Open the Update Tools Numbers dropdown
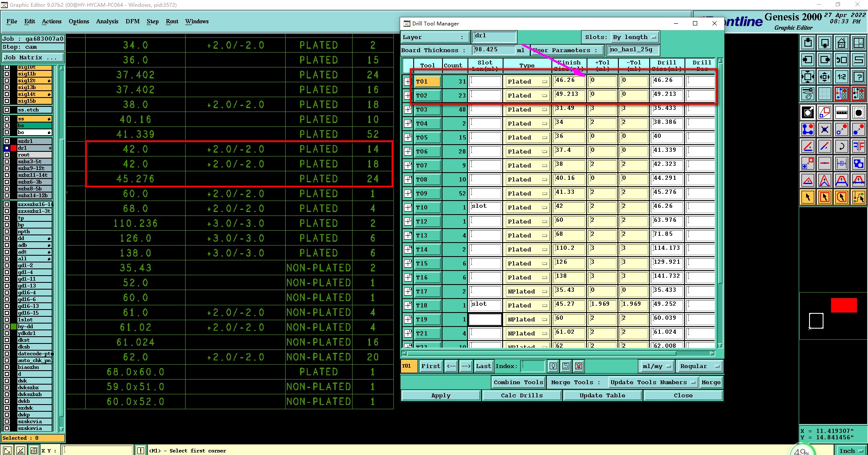This screenshot has width=868, height=455. click(x=652, y=382)
